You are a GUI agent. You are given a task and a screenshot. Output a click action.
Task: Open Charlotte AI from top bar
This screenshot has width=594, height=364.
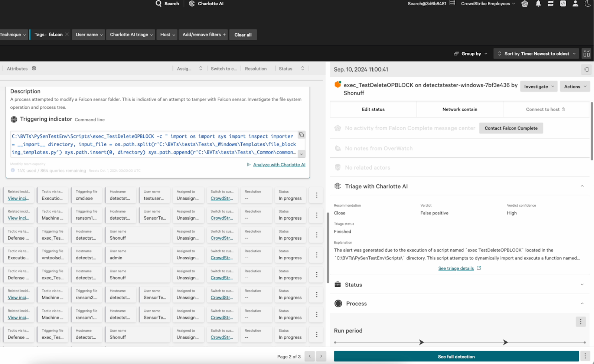(x=206, y=3)
